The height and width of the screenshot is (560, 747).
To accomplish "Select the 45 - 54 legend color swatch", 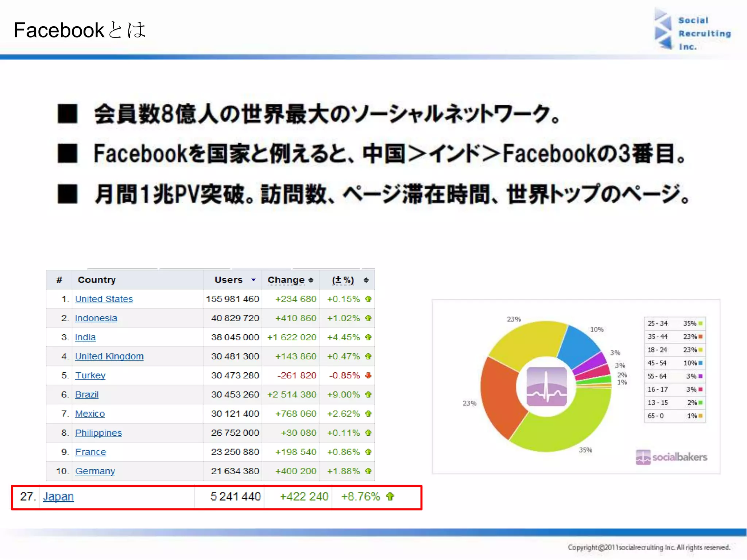I will (701, 363).
